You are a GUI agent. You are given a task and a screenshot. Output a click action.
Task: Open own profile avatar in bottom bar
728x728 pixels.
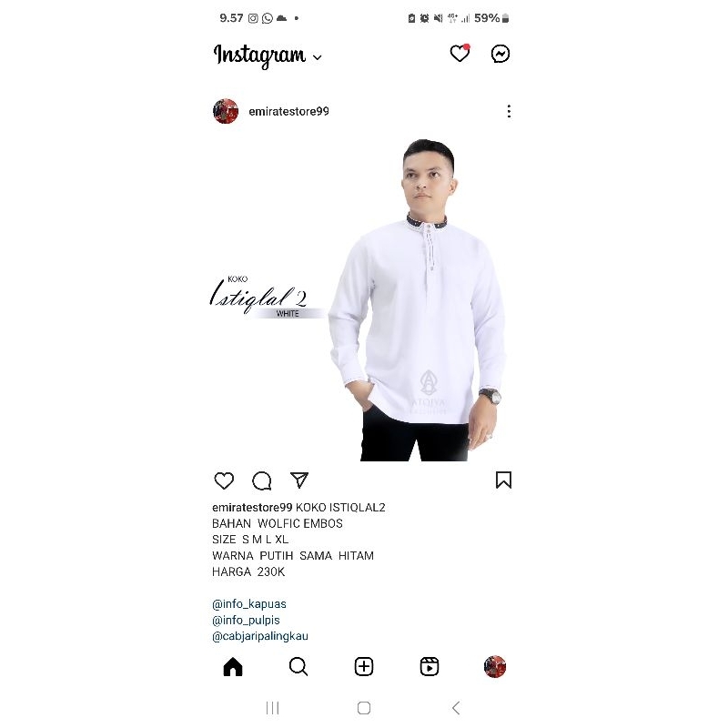[x=495, y=667]
